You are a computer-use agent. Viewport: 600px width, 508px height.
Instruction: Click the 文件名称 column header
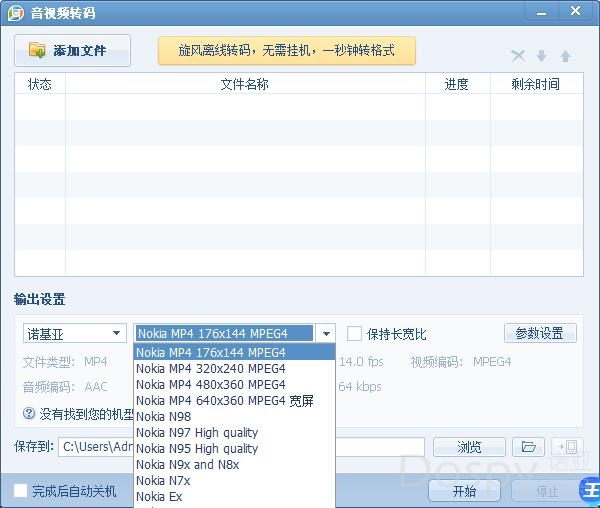click(x=245, y=84)
